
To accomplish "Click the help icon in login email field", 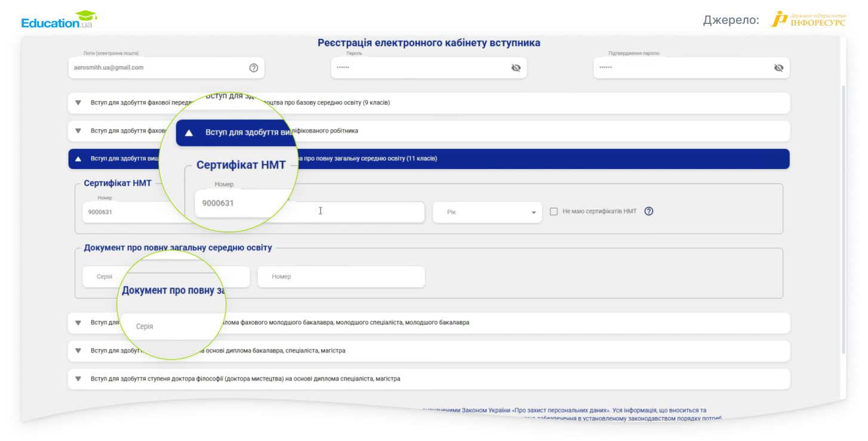I will tap(254, 68).
